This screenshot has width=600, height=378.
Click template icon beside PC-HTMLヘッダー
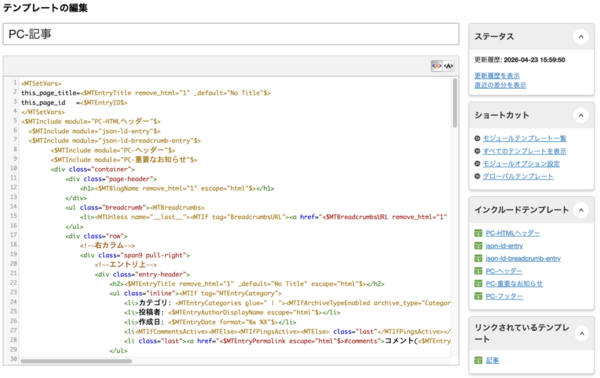coord(478,233)
